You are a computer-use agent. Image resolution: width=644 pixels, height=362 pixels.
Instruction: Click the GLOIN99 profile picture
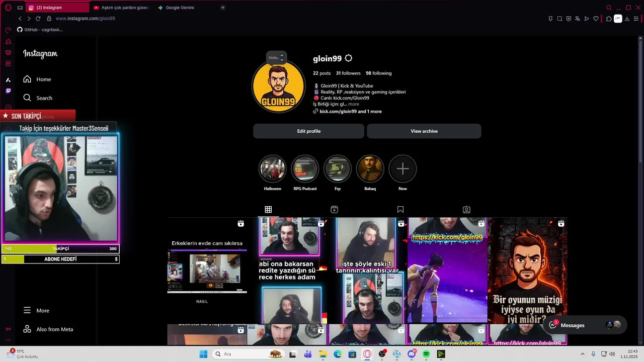click(278, 86)
